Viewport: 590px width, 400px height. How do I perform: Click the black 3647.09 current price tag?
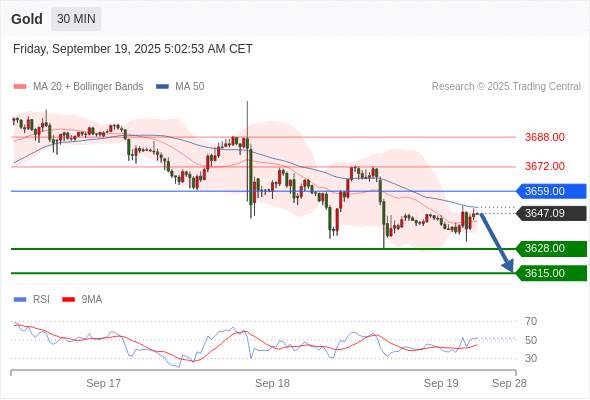(551, 213)
